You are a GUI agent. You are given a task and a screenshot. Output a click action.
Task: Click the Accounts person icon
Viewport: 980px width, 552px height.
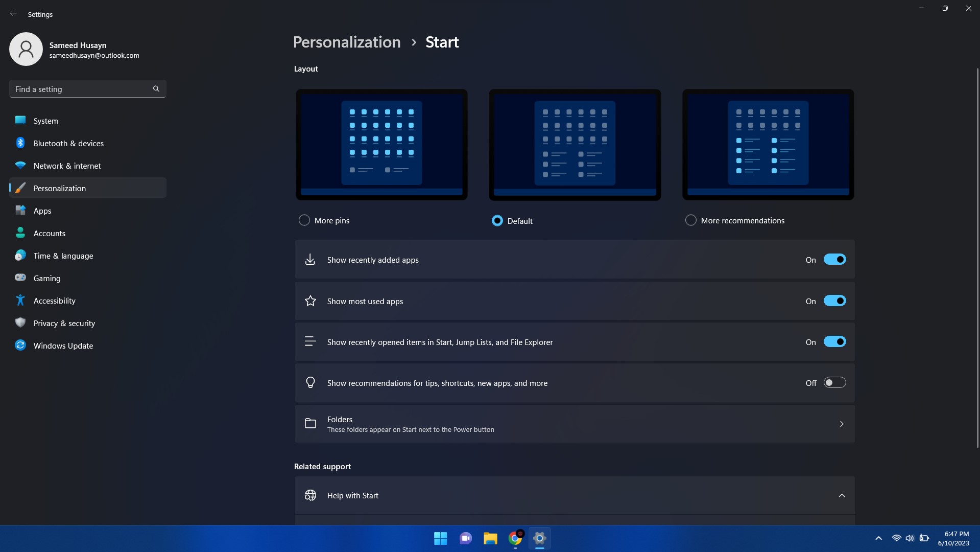point(20,233)
